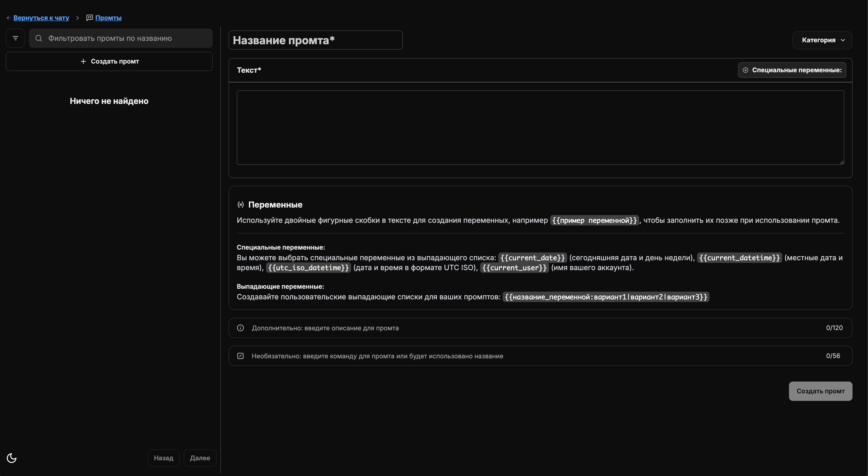Open the Категория dropdown
Viewport: 868px width, 476px height.
click(818, 40)
